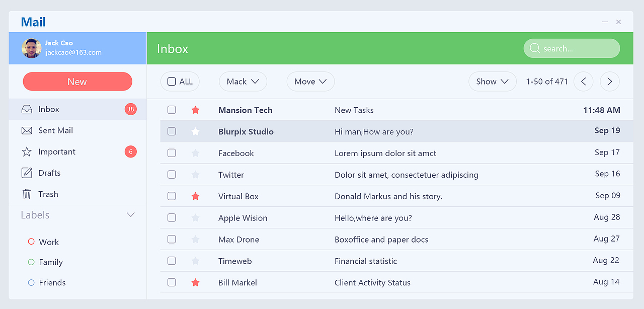Open the Move dropdown menu
The height and width of the screenshot is (309, 644).
coord(310,82)
